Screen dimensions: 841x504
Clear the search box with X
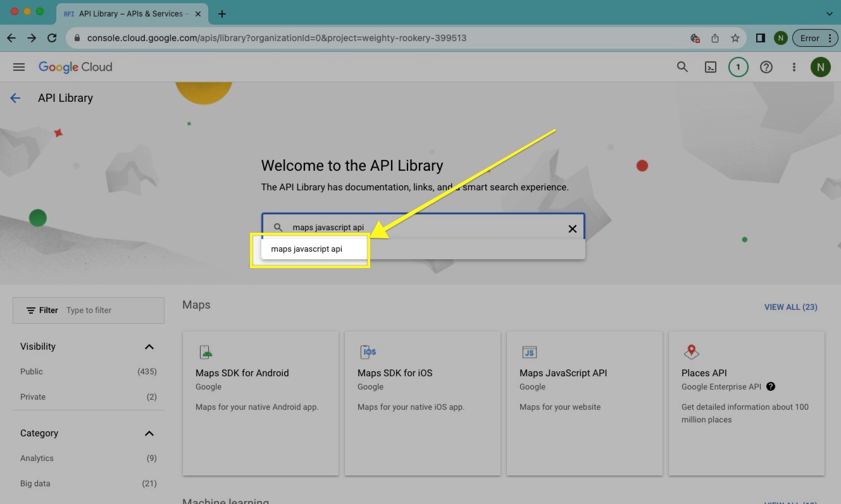point(572,229)
